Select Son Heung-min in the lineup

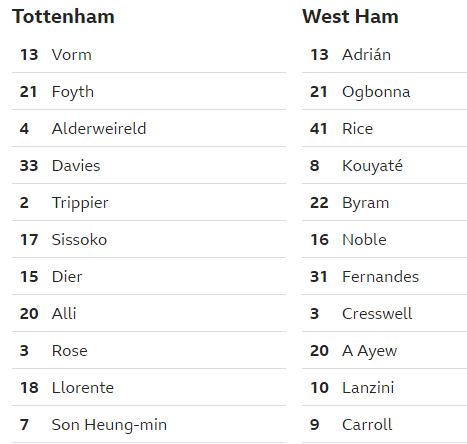tap(109, 425)
